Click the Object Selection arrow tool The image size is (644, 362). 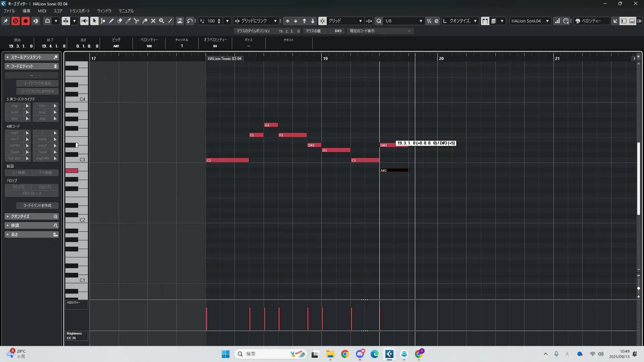click(x=94, y=21)
